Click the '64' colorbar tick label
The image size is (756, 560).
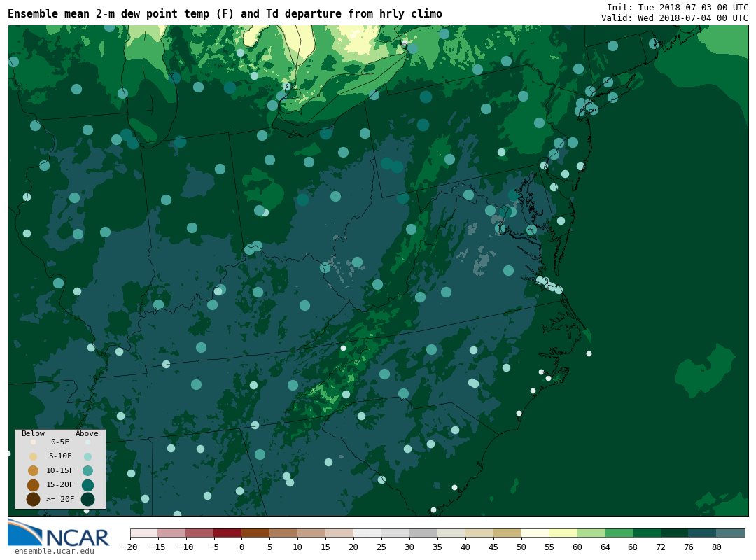pos(605,547)
